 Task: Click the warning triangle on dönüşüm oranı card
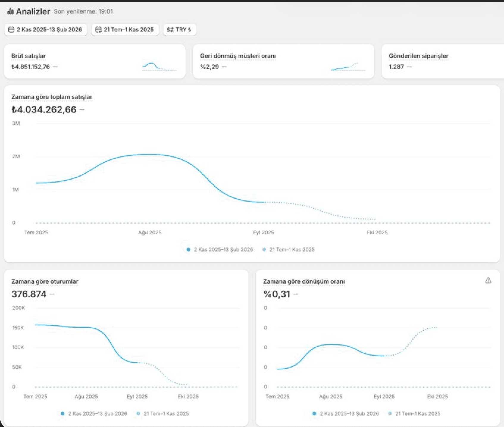tap(488, 280)
